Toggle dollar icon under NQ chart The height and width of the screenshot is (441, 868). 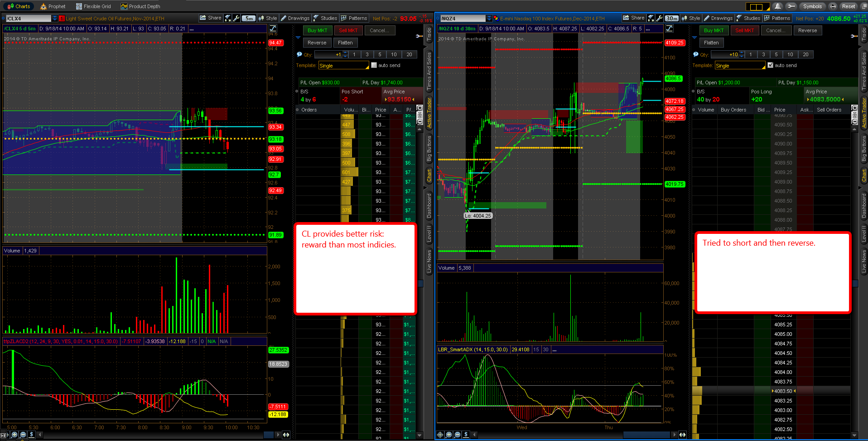click(x=466, y=435)
